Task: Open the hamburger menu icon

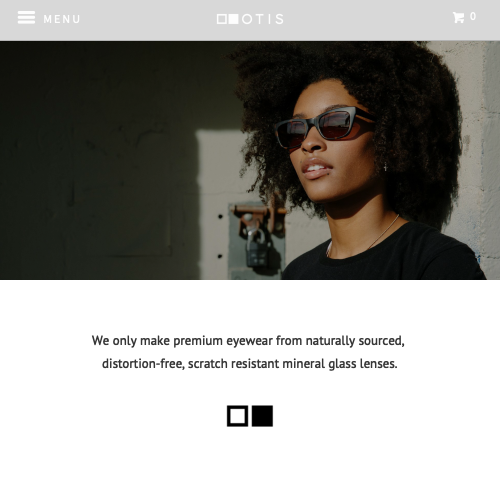Action: [26, 17]
